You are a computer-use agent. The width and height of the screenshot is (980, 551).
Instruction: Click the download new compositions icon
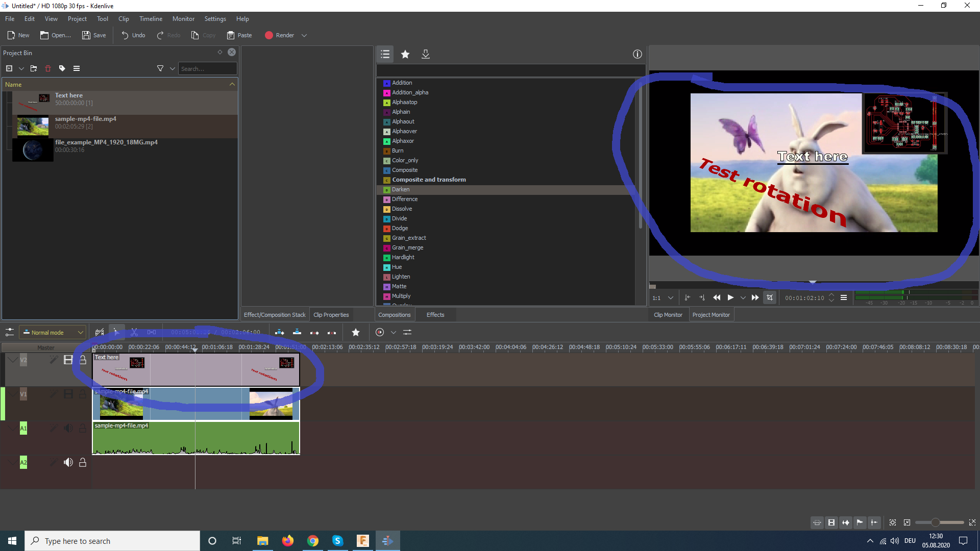pyautogui.click(x=426, y=54)
